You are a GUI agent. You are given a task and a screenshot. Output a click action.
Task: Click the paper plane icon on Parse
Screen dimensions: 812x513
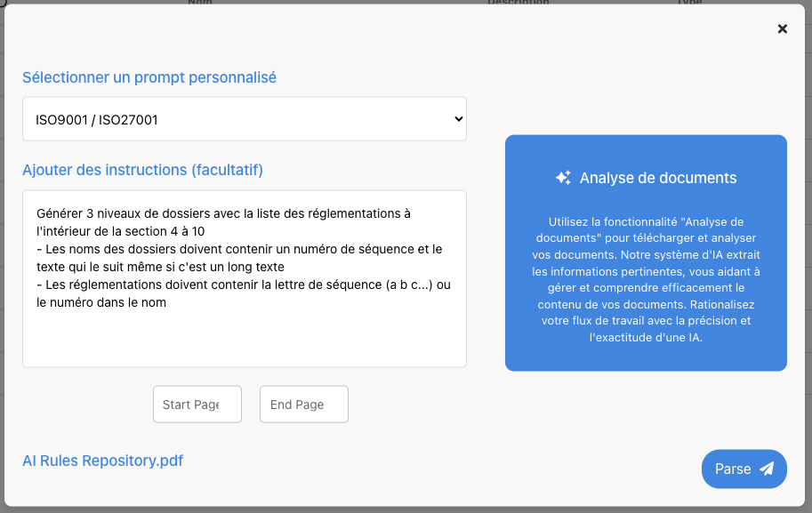767,469
